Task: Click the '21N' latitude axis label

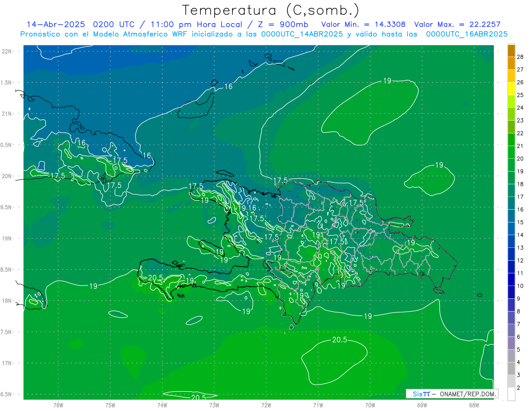Action: pyautogui.click(x=7, y=114)
